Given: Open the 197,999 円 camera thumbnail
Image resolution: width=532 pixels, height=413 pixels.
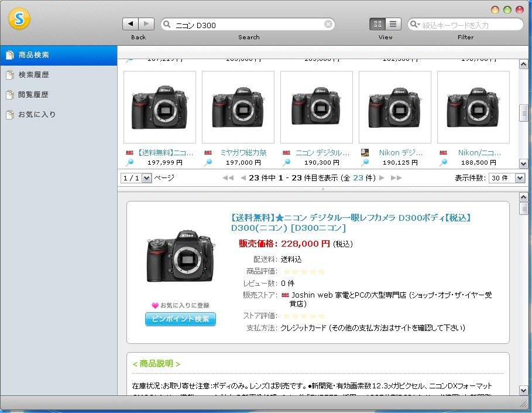Looking at the screenshot, I should coord(160,107).
